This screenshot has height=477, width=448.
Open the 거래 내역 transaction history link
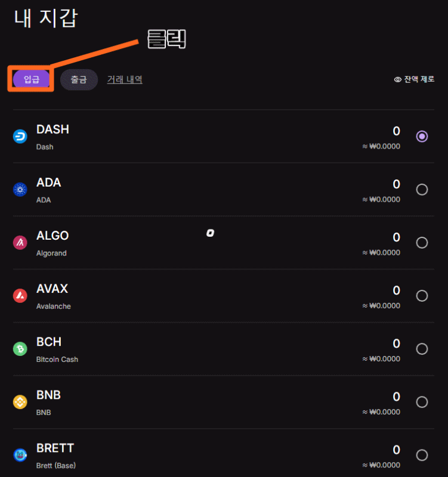tap(125, 80)
